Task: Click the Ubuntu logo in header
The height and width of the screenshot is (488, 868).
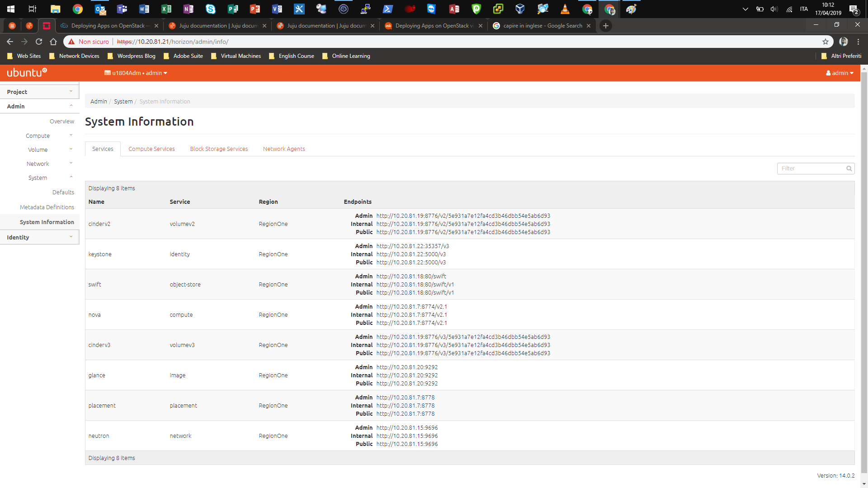Action: 27,73
